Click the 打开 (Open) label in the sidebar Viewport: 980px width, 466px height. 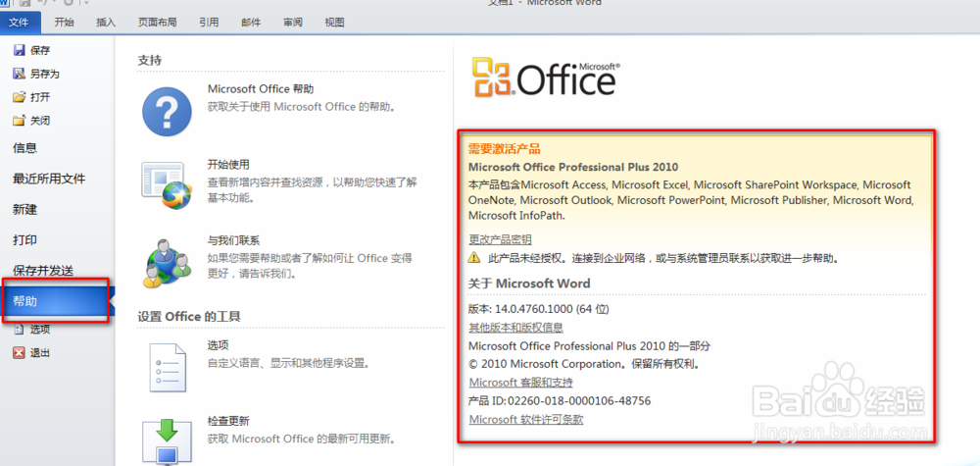click(x=40, y=97)
